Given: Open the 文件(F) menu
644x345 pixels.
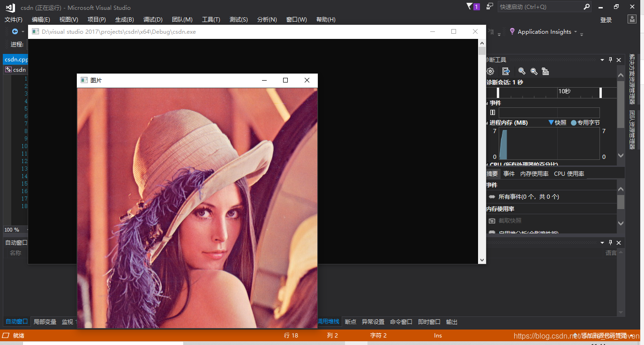Looking at the screenshot, I should [x=14, y=20].
